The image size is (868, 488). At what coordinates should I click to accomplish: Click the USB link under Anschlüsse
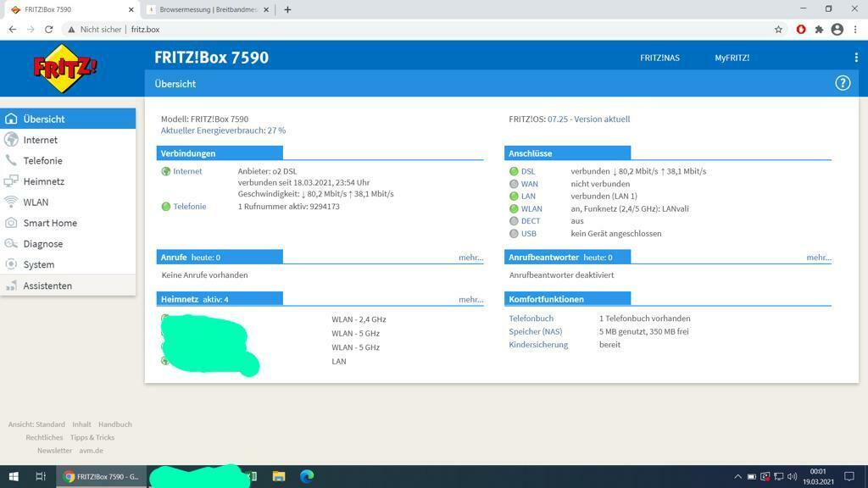(529, 234)
